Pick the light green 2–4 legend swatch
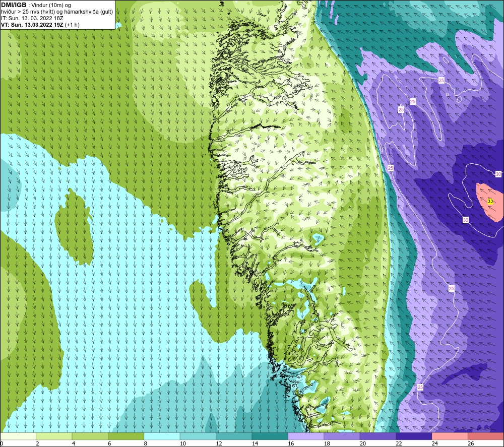 (x=54, y=436)
